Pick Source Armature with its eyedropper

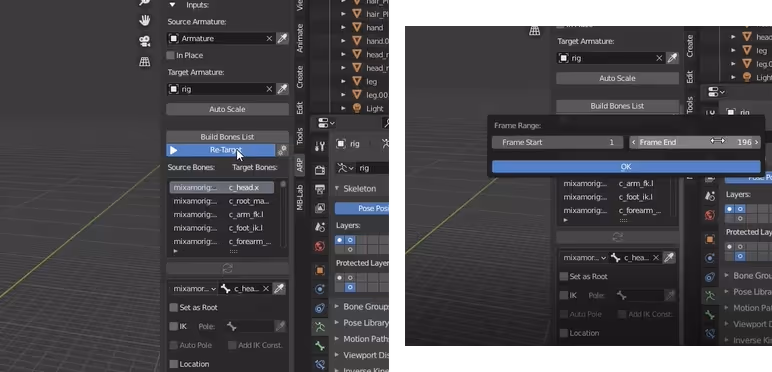(x=282, y=38)
